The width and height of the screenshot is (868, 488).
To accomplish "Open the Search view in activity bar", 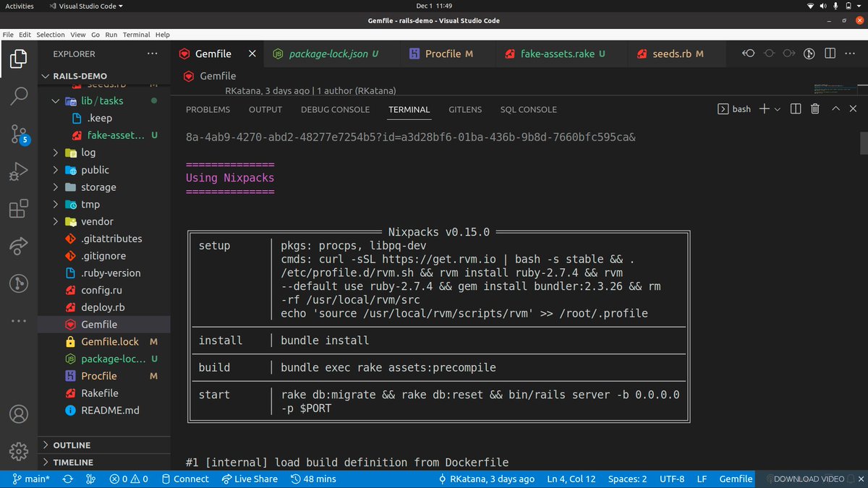I will pyautogui.click(x=19, y=95).
